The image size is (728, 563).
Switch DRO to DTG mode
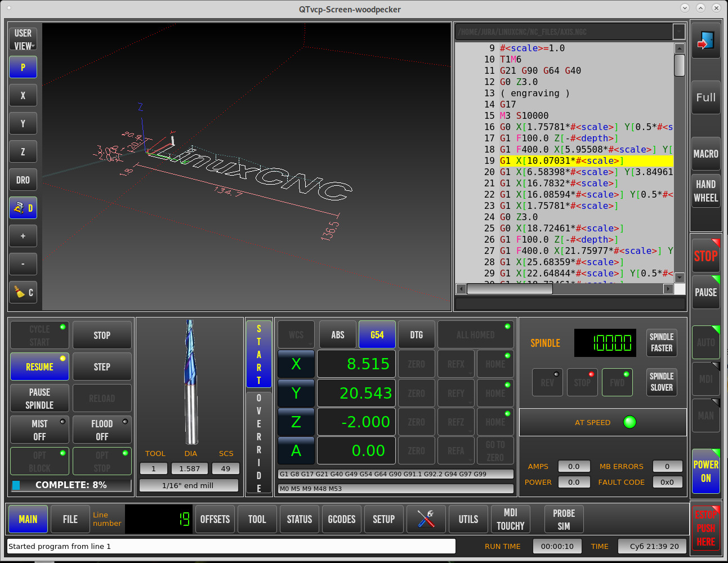417,334
